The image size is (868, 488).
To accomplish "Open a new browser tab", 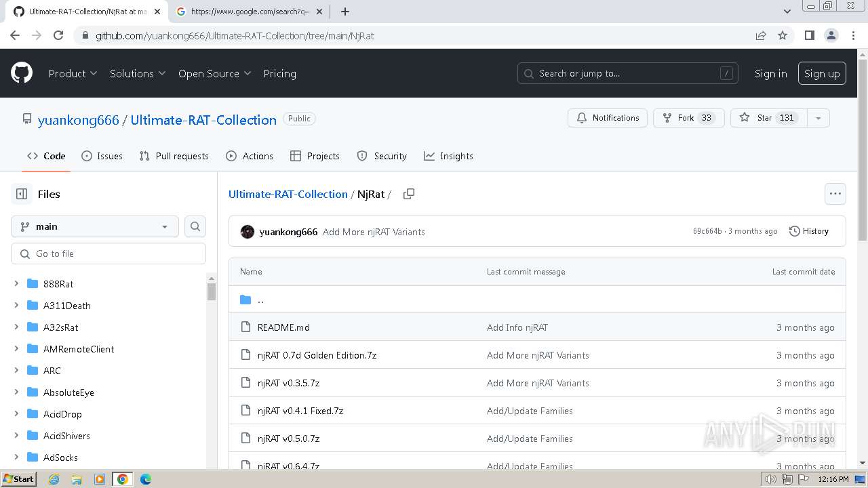I will [345, 12].
